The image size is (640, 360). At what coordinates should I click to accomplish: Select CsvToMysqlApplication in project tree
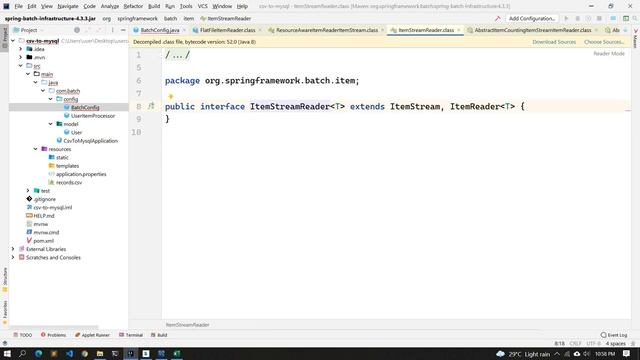click(x=91, y=141)
